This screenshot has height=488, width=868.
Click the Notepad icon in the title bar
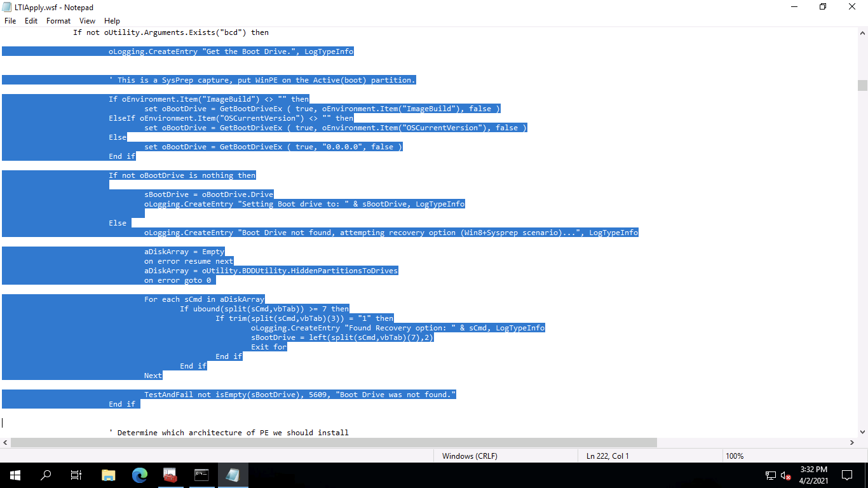click(x=7, y=7)
